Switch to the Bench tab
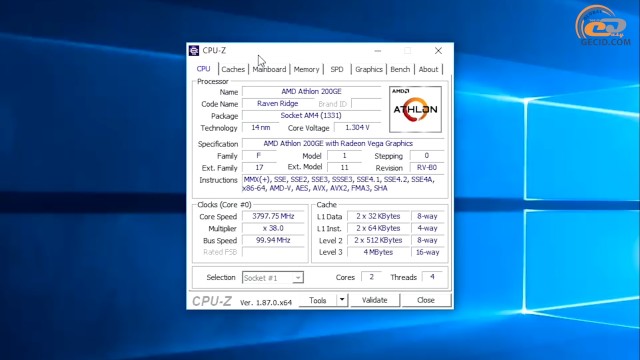The width and height of the screenshot is (640, 360). 400,69
